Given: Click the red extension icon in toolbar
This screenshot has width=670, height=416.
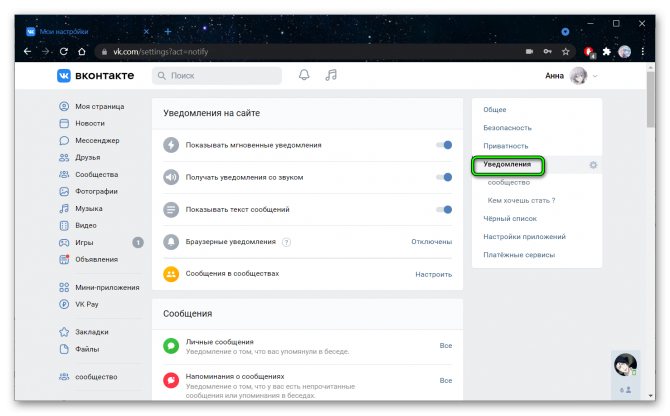Looking at the screenshot, I should click(590, 52).
